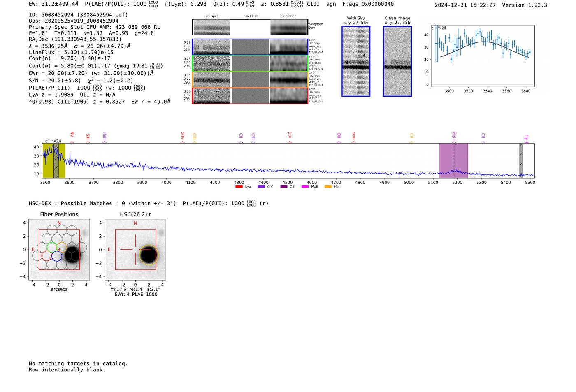
Task: Open the red-bordered 2D spectrum row
Action: pyautogui.click(x=250, y=95)
